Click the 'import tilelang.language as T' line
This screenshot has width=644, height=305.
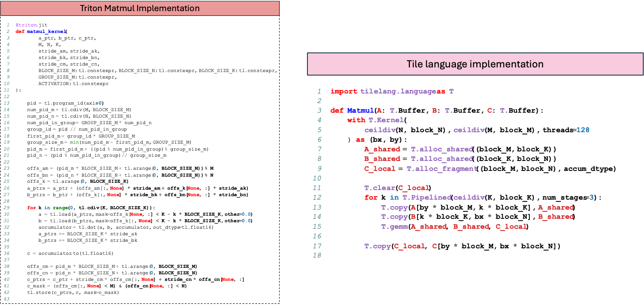(x=392, y=91)
